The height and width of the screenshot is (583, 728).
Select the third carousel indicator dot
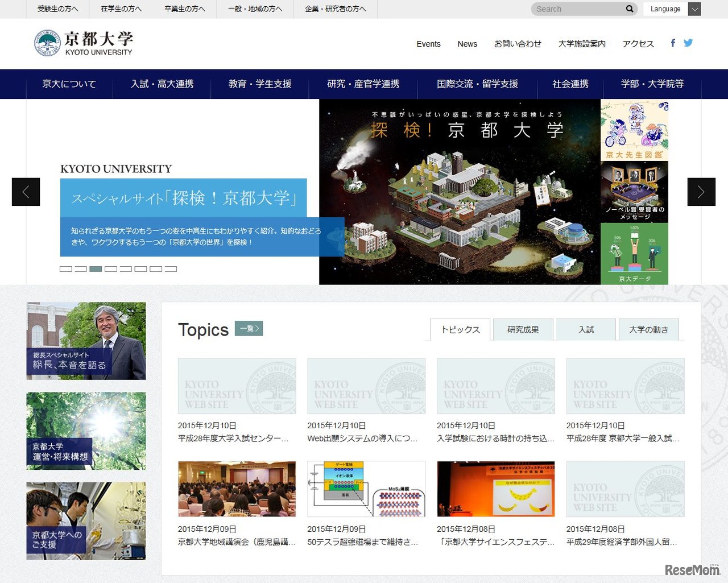pos(96,268)
